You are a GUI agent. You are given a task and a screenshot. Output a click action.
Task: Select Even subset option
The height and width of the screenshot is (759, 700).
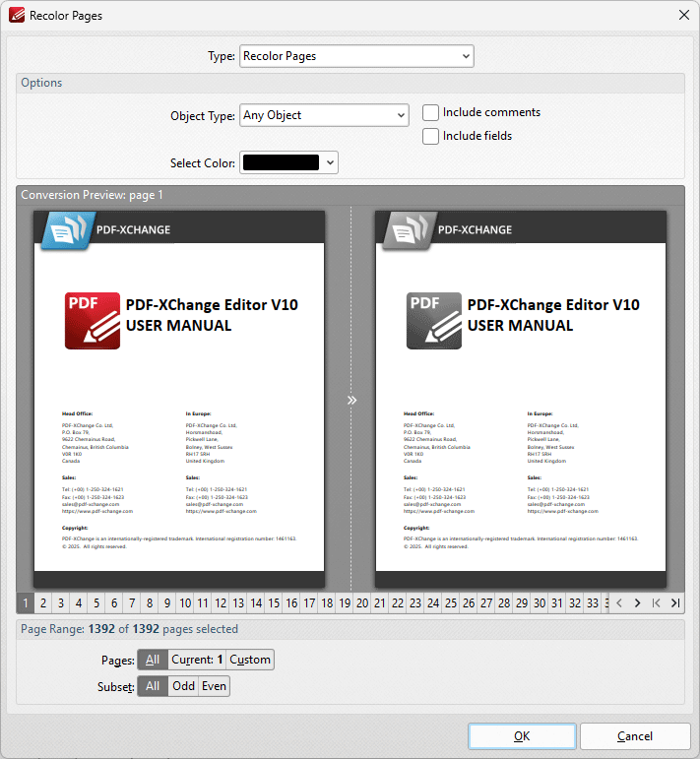click(x=214, y=686)
